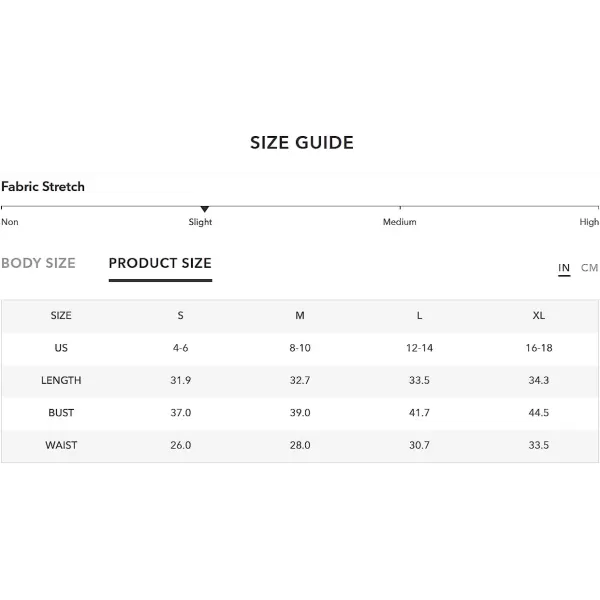Switch to the BODY SIZE tab

[x=38, y=263]
